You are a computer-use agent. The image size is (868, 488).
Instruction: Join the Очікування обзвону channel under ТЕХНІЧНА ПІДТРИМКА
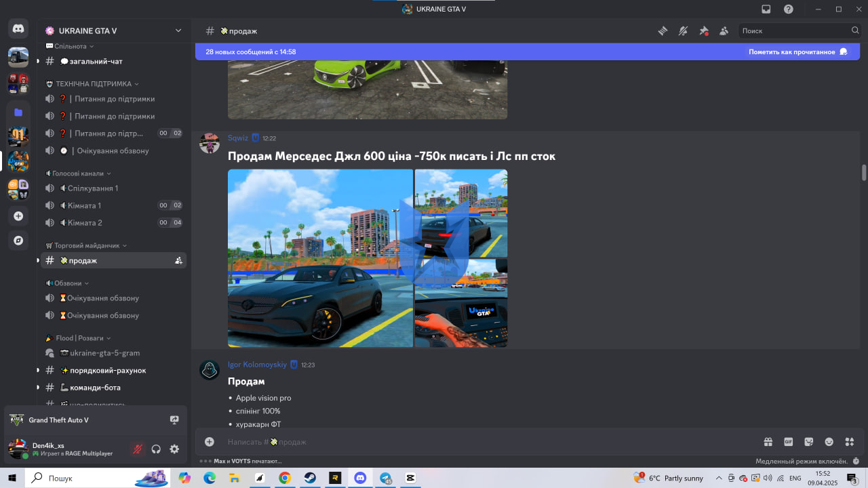(x=112, y=150)
